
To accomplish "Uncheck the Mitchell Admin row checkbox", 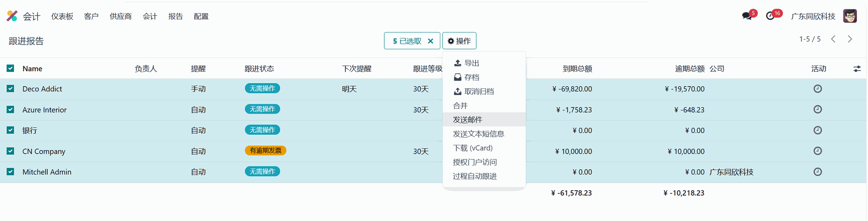I will click(10, 172).
